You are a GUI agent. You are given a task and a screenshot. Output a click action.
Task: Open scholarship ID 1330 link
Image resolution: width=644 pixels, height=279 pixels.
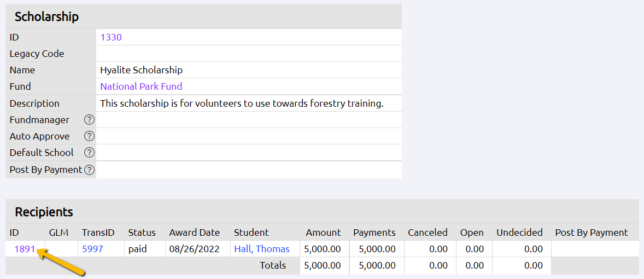[x=111, y=37]
